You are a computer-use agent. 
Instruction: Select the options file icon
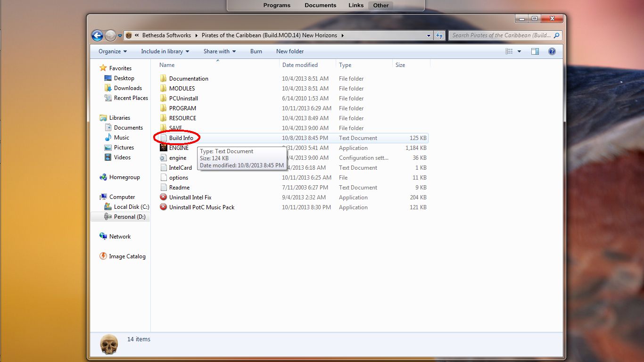[x=163, y=177]
